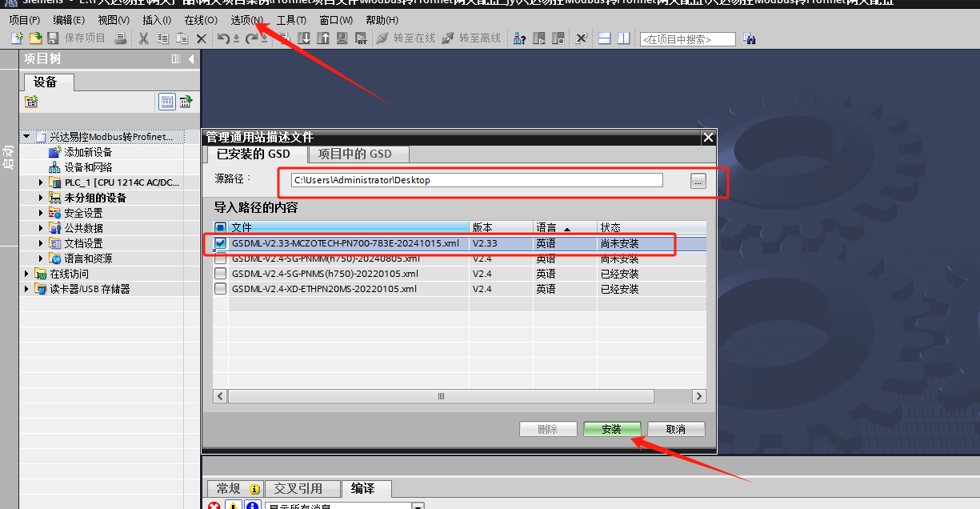Toggle the select-all checkbox in 文件 header

(221, 228)
